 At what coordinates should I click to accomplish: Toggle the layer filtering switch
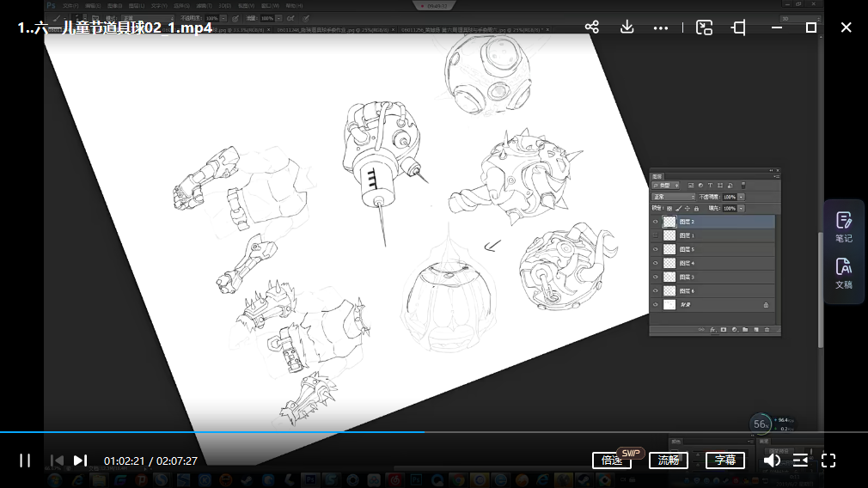[x=743, y=186]
